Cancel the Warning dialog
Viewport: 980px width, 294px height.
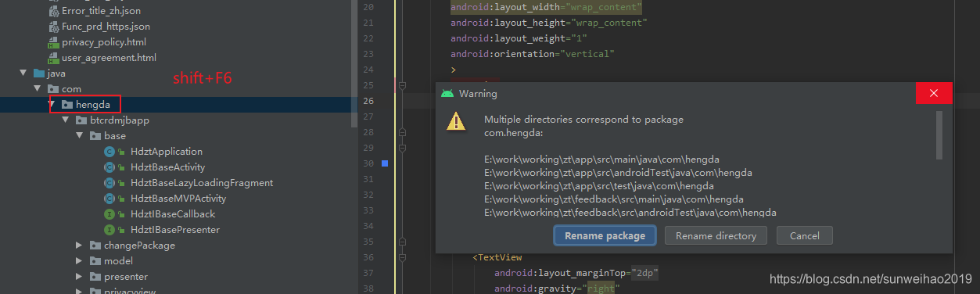tap(804, 235)
